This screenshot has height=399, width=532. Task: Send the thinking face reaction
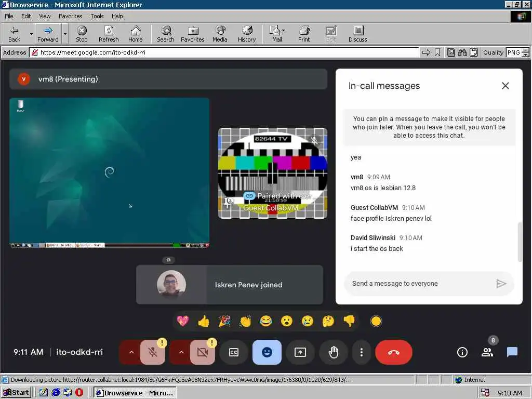pyautogui.click(x=328, y=321)
